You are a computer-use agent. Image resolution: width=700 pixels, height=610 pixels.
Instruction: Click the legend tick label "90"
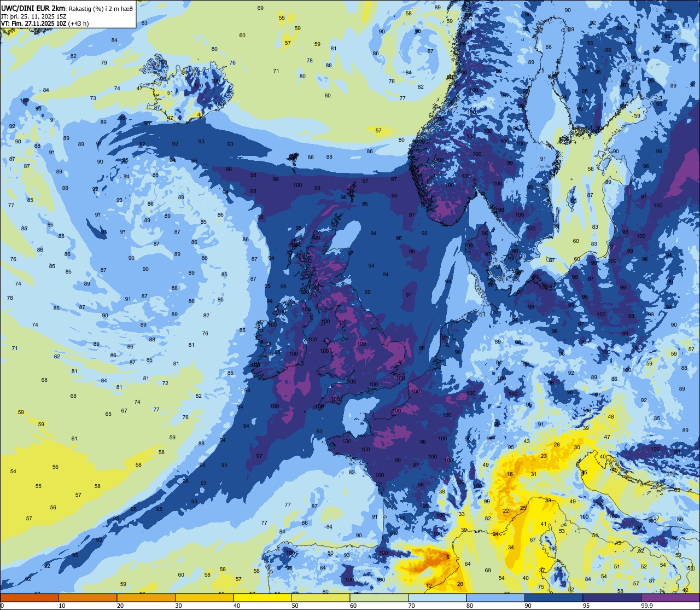pyautogui.click(x=528, y=606)
